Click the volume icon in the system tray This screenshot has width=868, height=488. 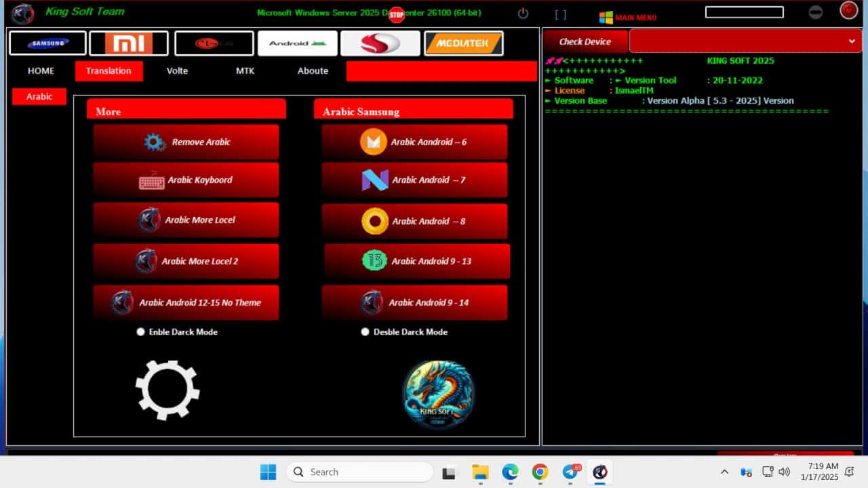coord(785,472)
